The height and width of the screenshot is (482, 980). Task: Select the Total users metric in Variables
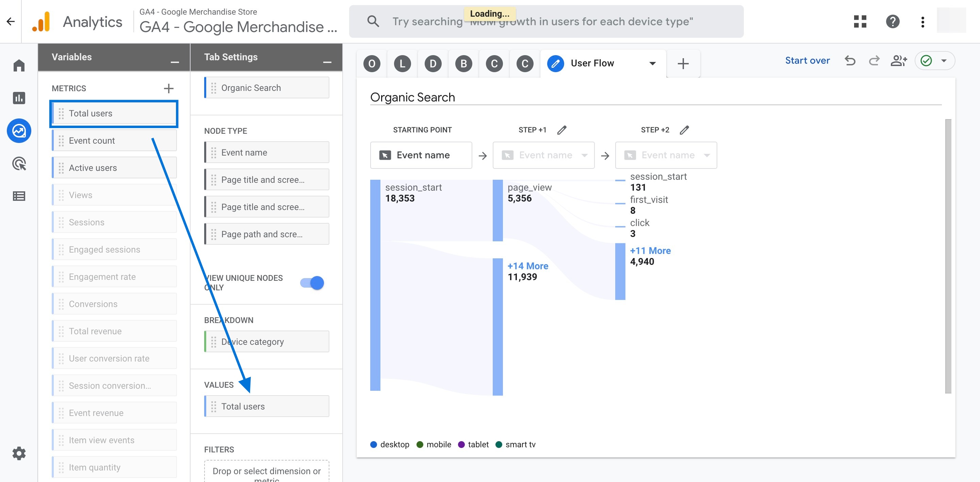[x=114, y=113]
